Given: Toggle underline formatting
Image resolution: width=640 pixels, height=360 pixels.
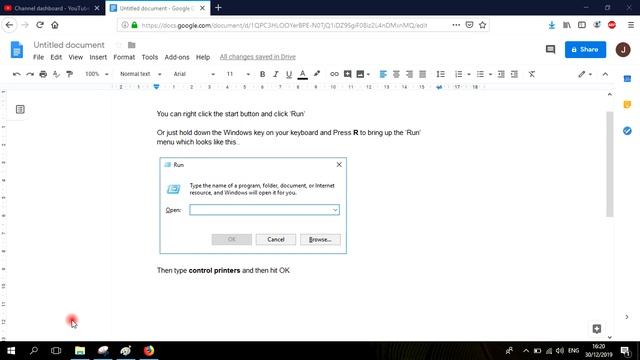Looking at the screenshot, I should pos(289,74).
